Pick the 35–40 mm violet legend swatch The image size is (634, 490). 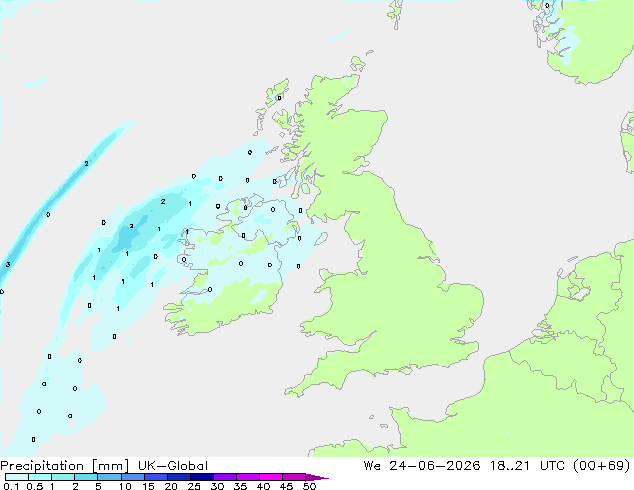click(x=248, y=477)
